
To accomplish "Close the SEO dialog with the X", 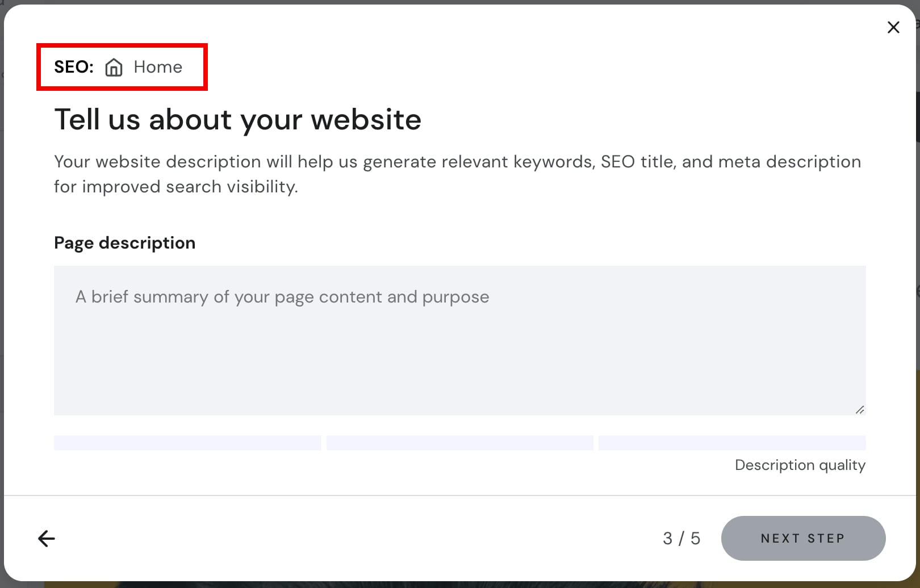I will click(x=893, y=27).
